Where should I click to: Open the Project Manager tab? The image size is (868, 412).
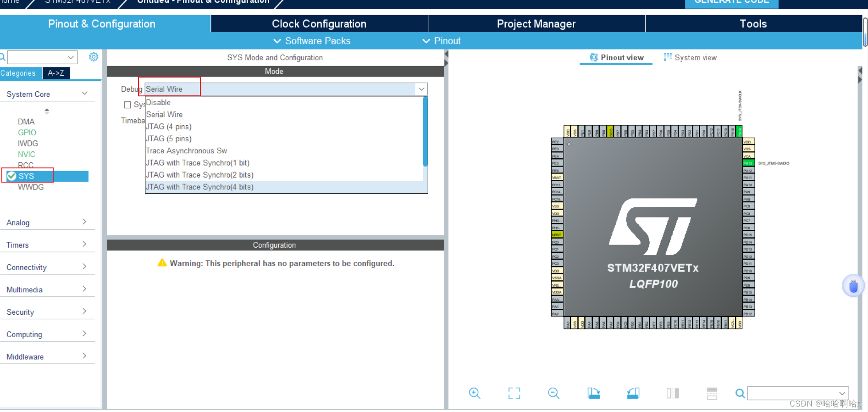536,24
